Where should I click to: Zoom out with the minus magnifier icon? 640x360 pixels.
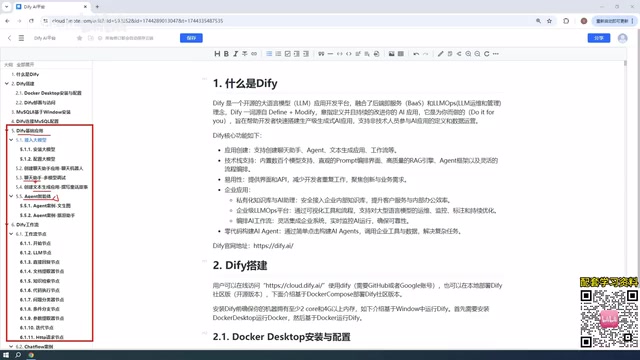coord(477,54)
